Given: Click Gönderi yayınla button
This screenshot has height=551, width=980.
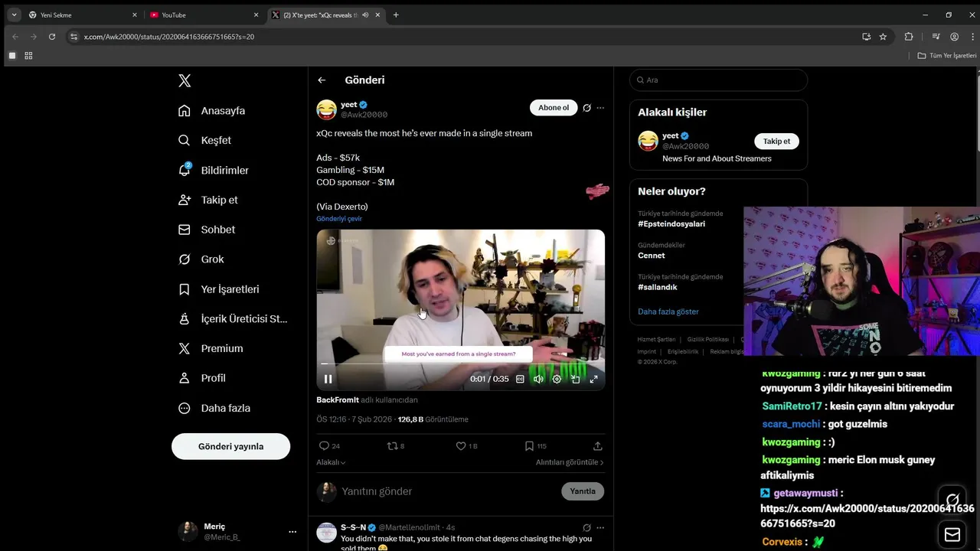Looking at the screenshot, I should click(230, 446).
